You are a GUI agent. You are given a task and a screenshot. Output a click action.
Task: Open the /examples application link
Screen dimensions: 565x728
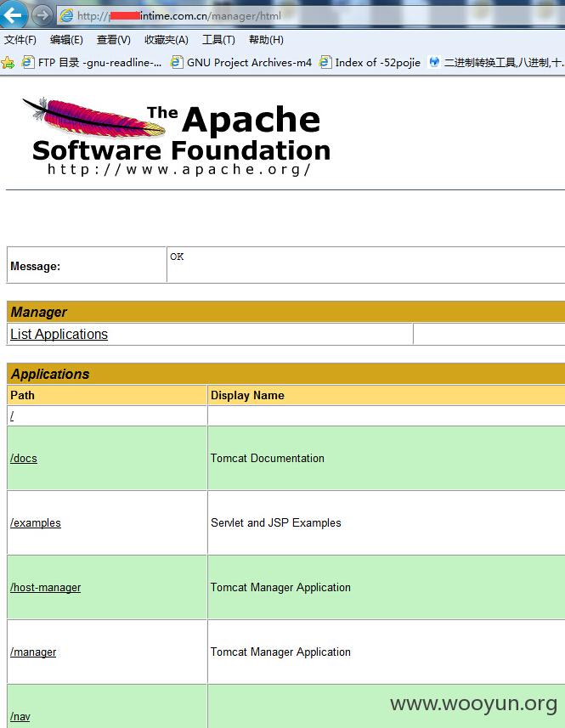click(x=36, y=522)
